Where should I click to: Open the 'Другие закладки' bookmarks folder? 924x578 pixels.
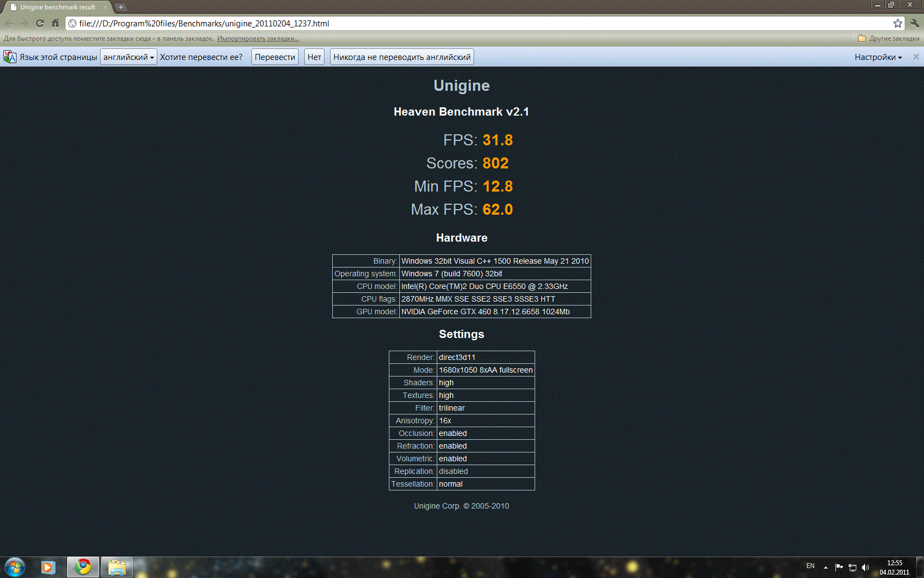888,39
